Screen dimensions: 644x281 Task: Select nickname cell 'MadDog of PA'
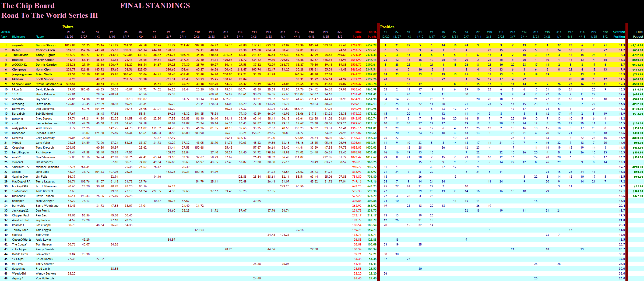[x=21, y=182]
